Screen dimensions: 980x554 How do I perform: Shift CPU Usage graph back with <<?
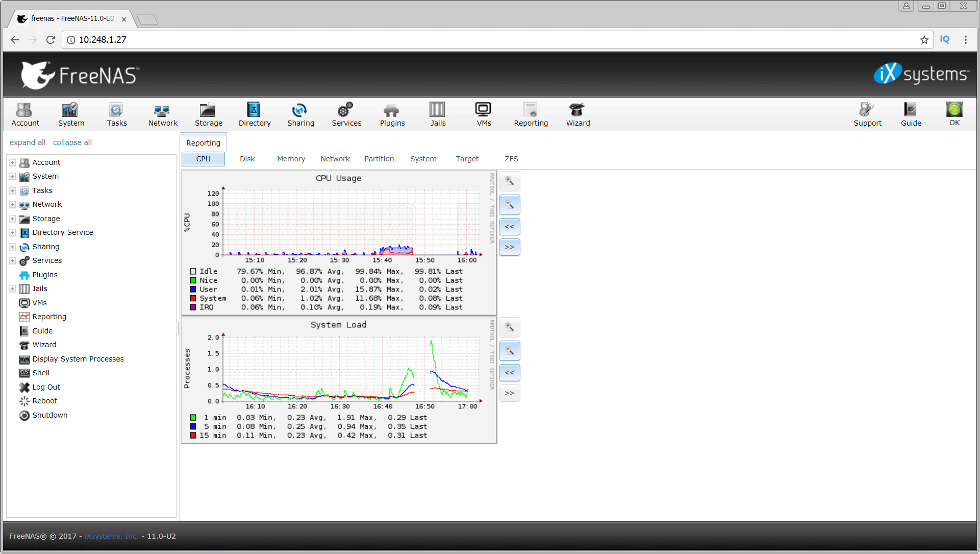point(509,227)
